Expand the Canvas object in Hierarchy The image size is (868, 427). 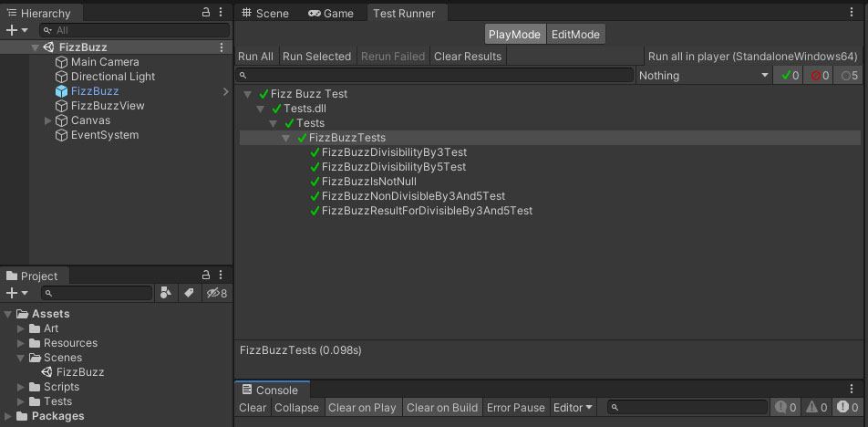[48, 120]
